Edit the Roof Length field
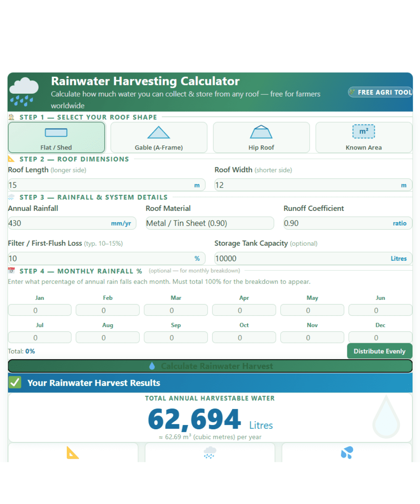Screen dimensions: 420x504 (107, 185)
